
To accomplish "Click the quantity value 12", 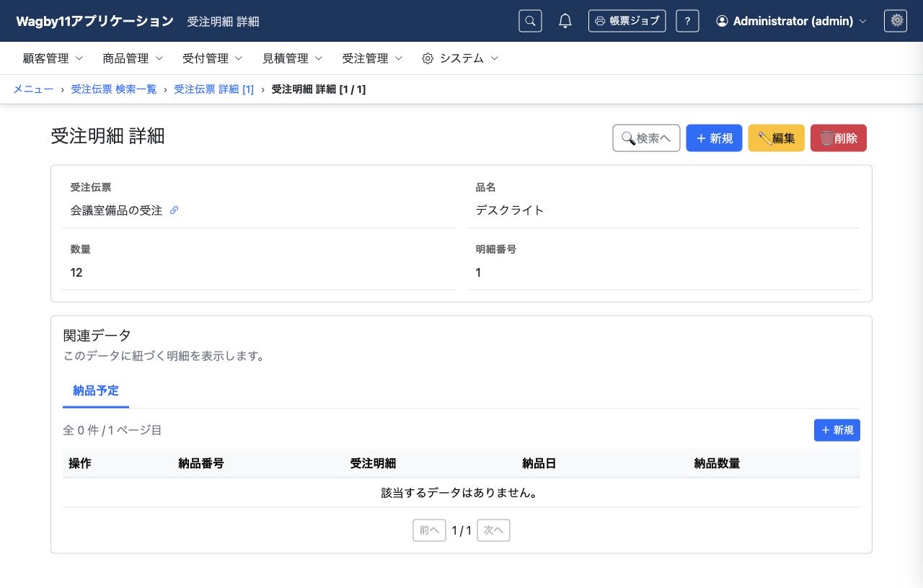I will 76,272.
